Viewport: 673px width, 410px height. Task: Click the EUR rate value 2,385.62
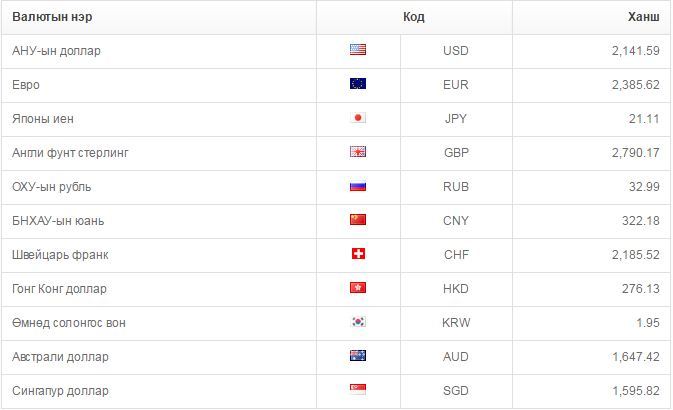pos(636,85)
